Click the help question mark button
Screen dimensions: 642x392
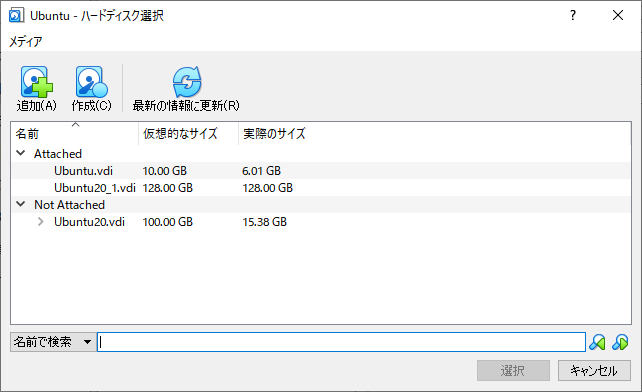pos(573,15)
